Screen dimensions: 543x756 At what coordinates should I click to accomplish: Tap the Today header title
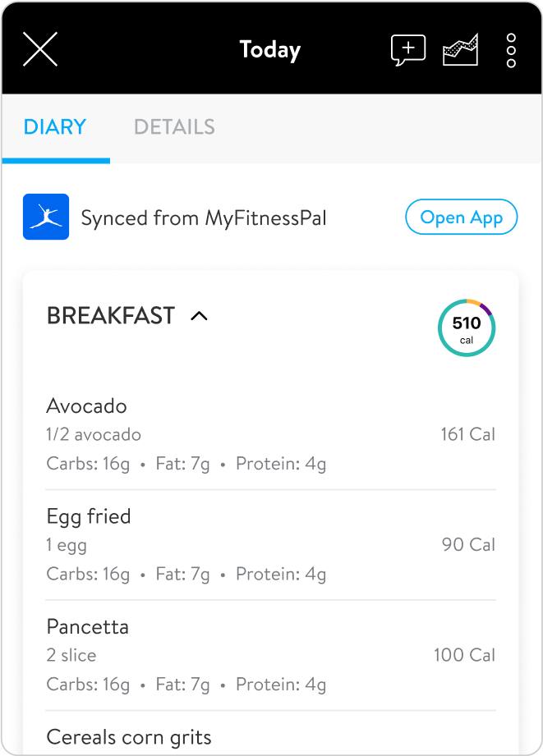(270, 50)
